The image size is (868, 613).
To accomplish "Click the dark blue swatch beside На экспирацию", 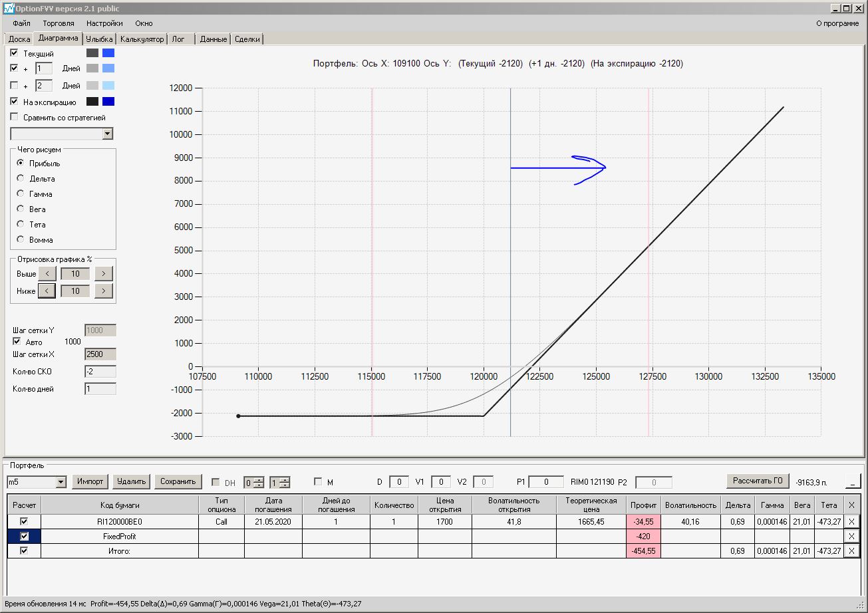I will 108,102.
